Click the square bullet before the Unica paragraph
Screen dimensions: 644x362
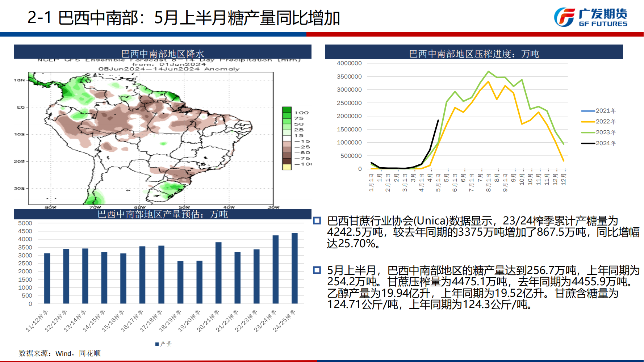click(x=317, y=220)
